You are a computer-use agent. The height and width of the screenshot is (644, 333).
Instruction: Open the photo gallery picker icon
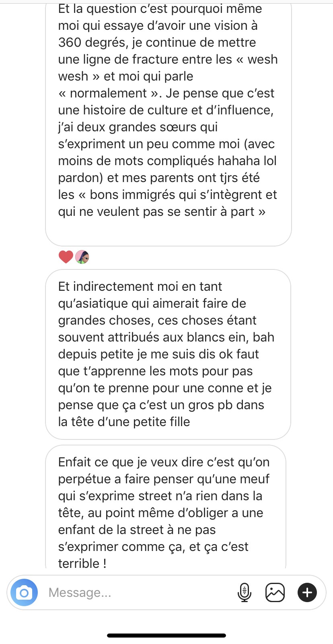click(275, 592)
